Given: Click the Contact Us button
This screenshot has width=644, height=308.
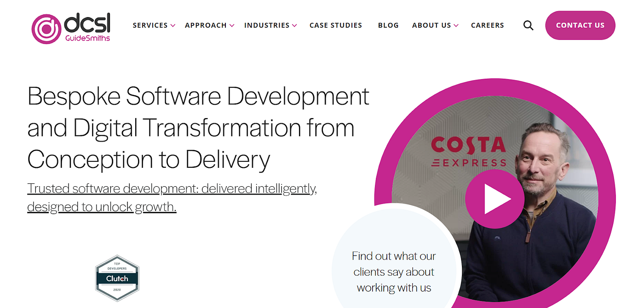Looking at the screenshot, I should click(x=580, y=25).
